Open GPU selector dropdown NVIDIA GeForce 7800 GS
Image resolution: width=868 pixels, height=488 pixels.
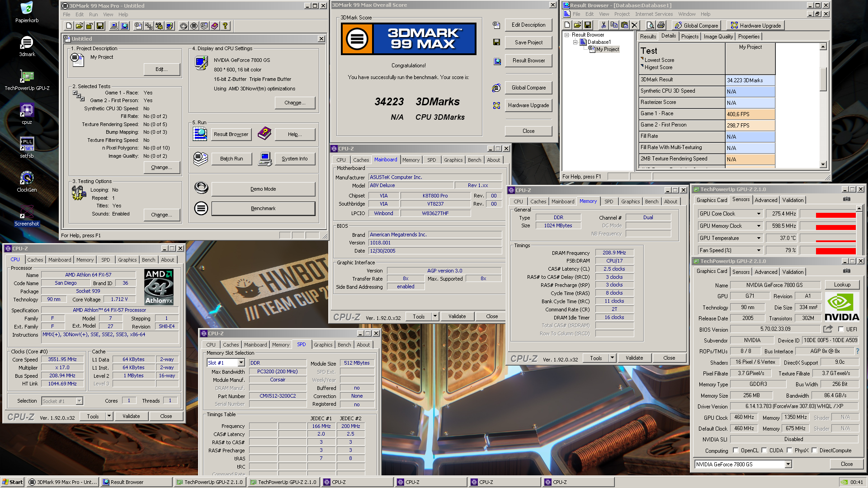coord(788,465)
